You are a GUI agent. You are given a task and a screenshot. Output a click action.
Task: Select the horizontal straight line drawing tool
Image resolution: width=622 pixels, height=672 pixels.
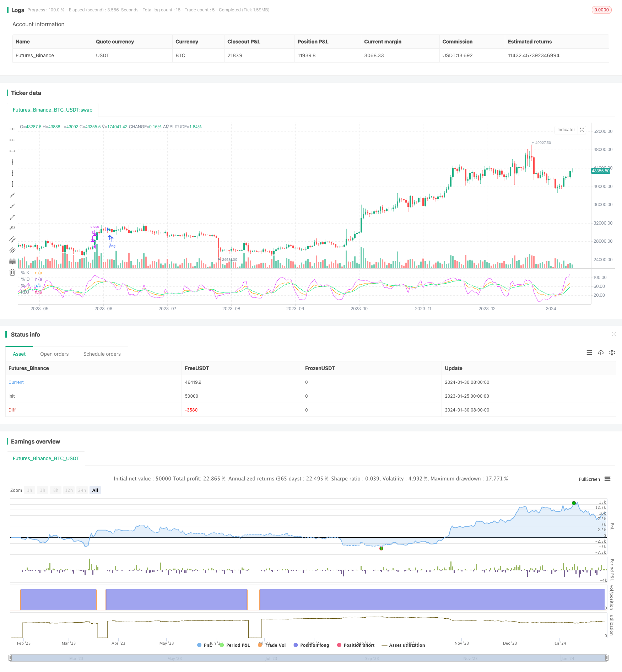pyautogui.click(x=12, y=129)
